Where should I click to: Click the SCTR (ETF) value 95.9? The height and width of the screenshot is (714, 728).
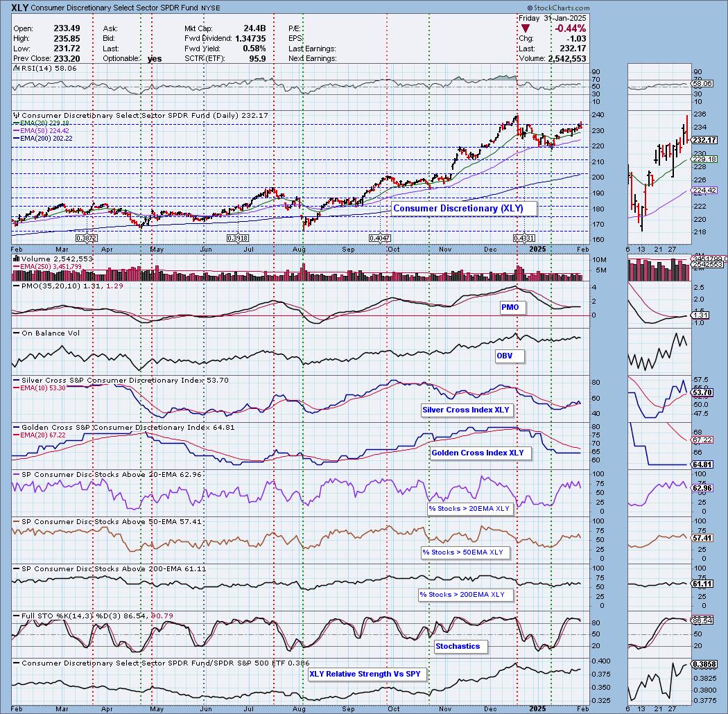pyautogui.click(x=257, y=58)
